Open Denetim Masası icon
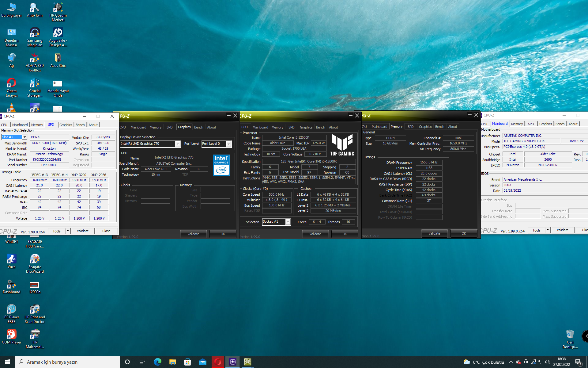Screen dimensions: 588x368 coord(11,37)
